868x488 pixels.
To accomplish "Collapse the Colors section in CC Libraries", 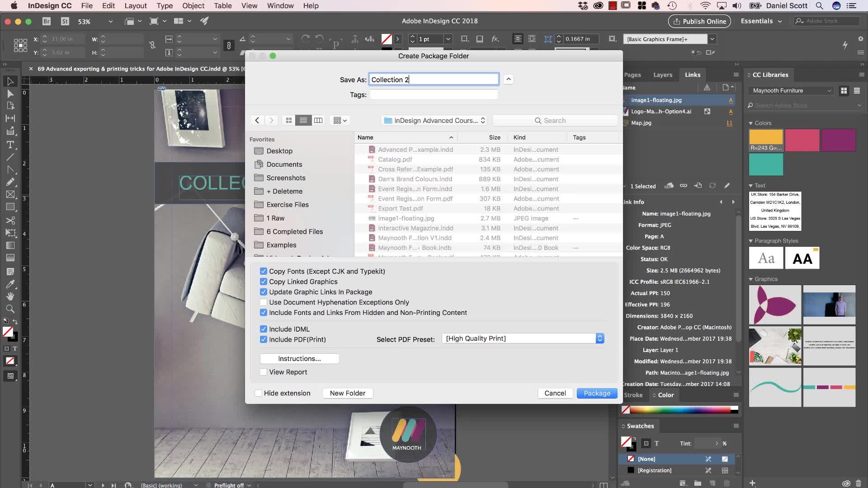I will pos(751,123).
